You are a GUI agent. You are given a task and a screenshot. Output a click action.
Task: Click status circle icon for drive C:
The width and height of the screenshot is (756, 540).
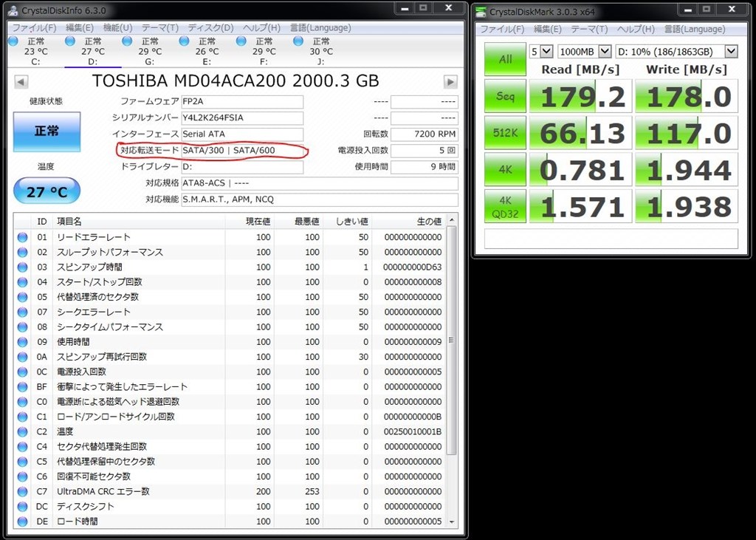13,41
